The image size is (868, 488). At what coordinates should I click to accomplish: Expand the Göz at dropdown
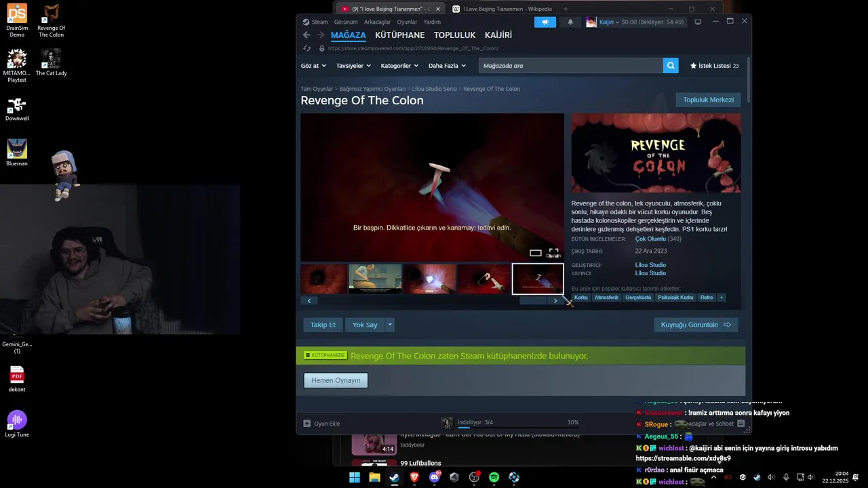tap(313, 66)
